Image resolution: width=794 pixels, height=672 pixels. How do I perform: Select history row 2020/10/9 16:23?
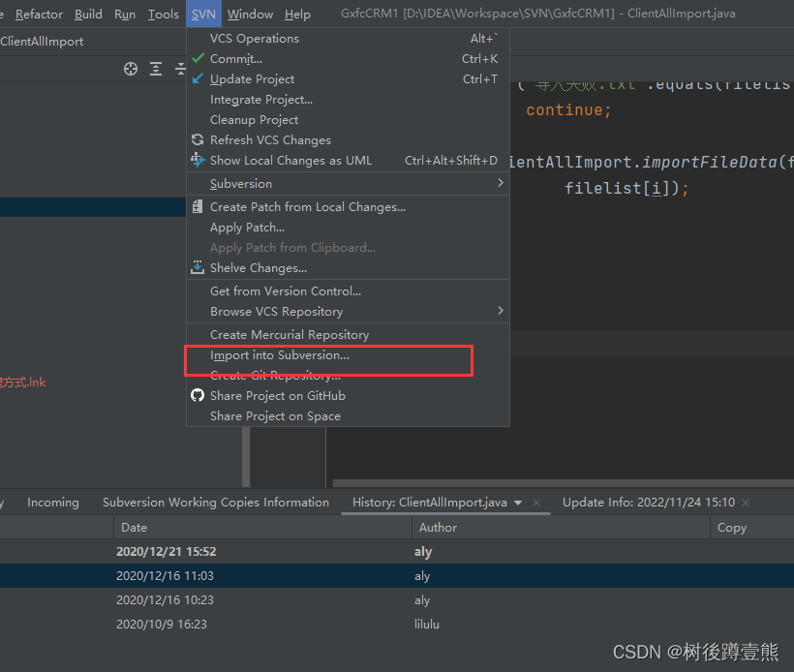tap(397, 625)
